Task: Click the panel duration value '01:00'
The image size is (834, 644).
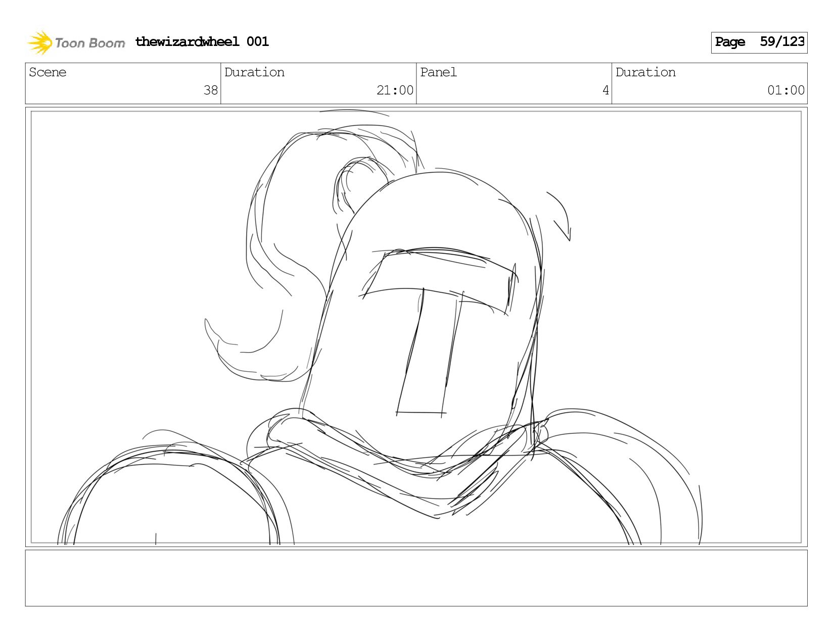Action: (x=786, y=90)
